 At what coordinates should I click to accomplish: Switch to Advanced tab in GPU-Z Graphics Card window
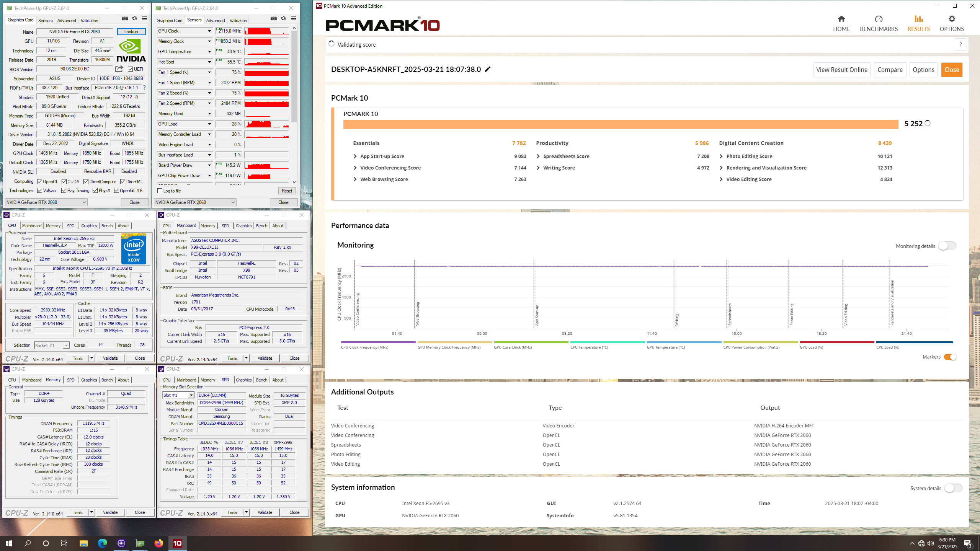tap(67, 21)
